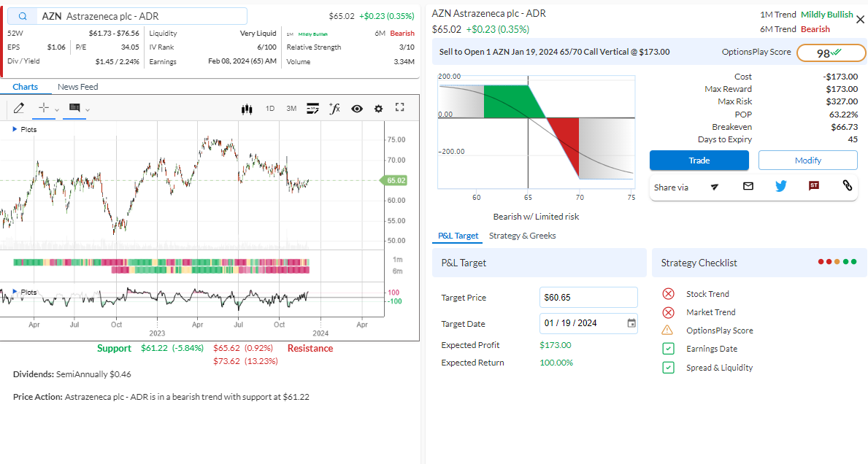Select 1D chart interval
The width and height of the screenshot is (868, 464).
[x=270, y=109]
